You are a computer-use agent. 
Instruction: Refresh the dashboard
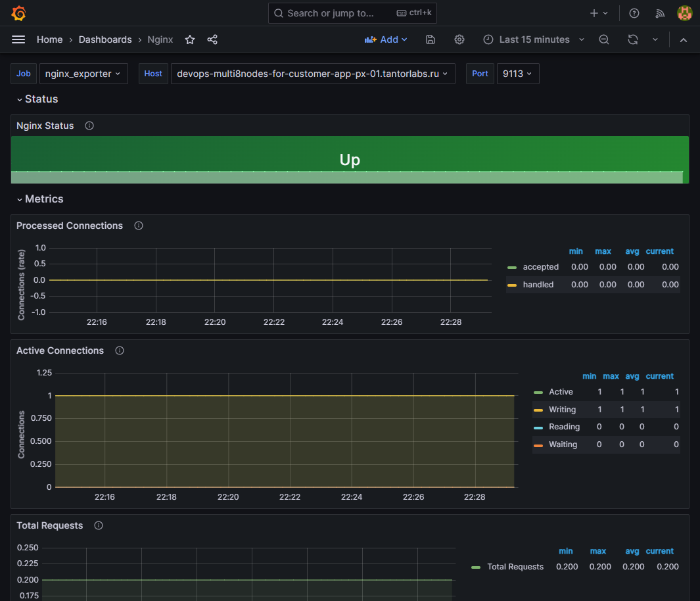(633, 39)
